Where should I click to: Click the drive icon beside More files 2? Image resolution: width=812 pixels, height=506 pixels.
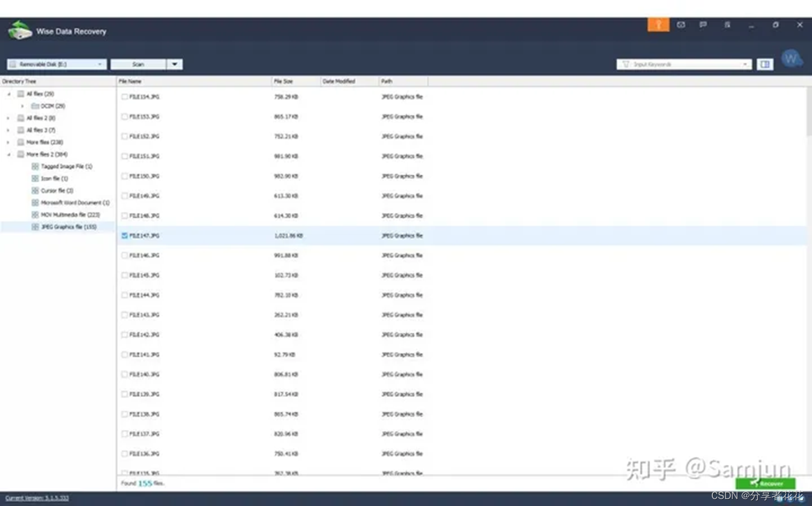[21, 154]
